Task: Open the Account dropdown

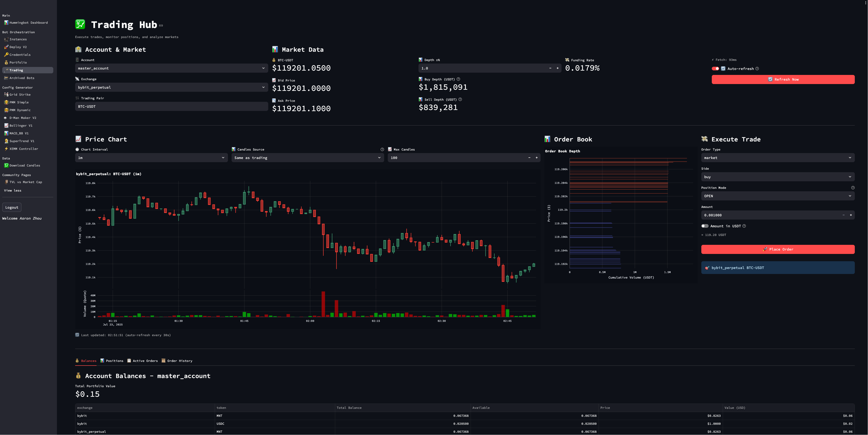Action: point(171,68)
